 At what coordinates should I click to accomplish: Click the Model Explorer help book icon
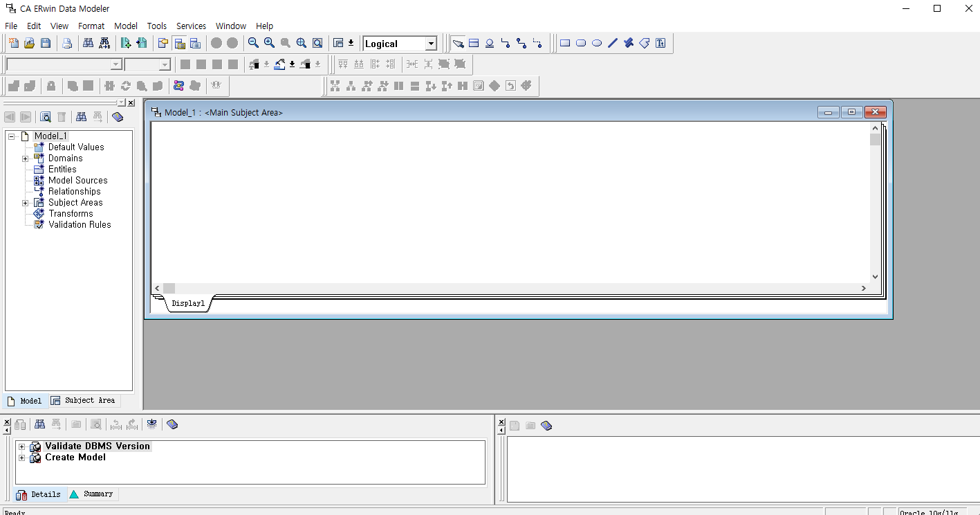point(118,117)
